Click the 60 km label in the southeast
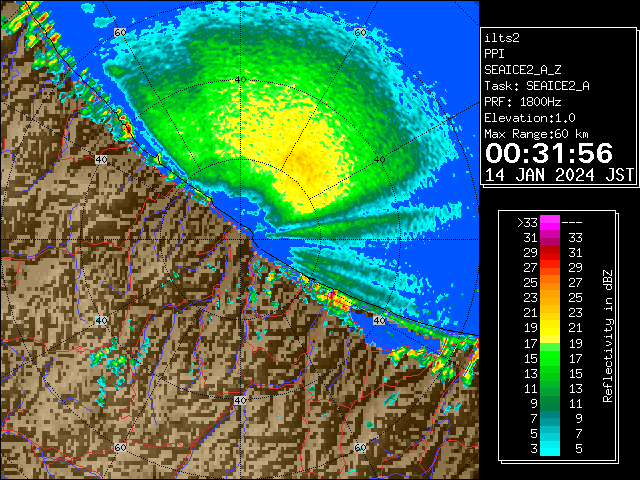Screen dimensions: 640x480 tap(360, 447)
